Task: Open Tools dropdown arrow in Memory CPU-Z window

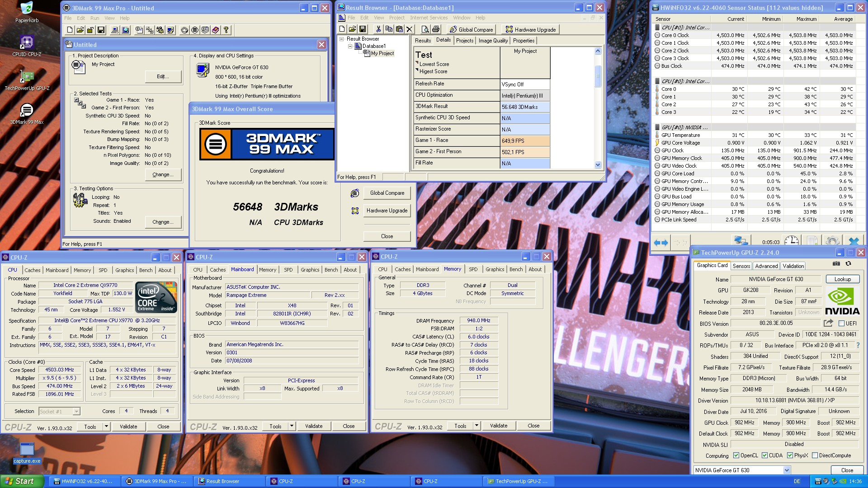Action: [x=476, y=426]
